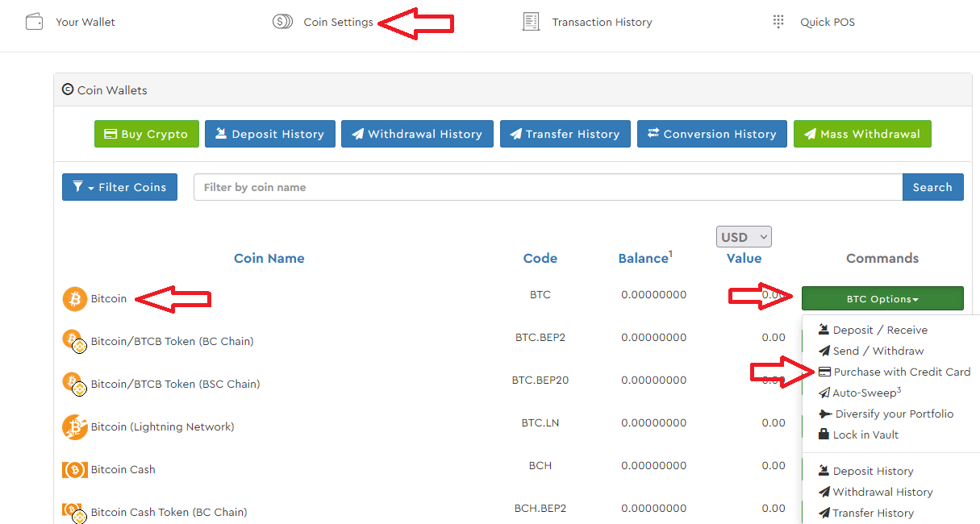Image resolution: width=980 pixels, height=524 pixels.
Task: Choose Lock in Vault option
Action: tap(858, 435)
